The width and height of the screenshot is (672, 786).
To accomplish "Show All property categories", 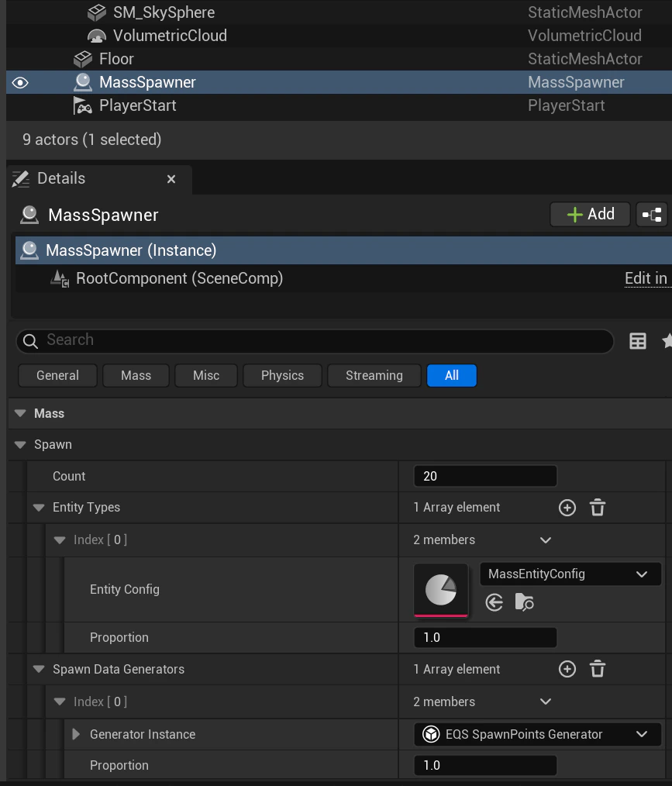I will coord(452,375).
